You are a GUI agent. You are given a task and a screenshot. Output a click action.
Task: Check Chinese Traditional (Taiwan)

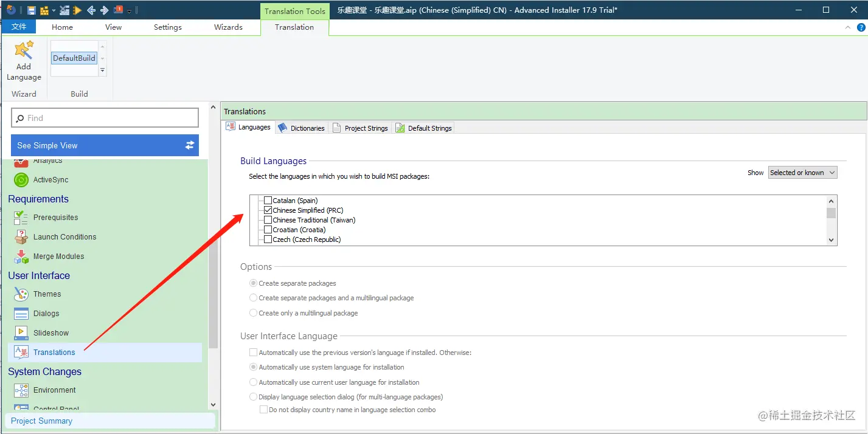268,220
